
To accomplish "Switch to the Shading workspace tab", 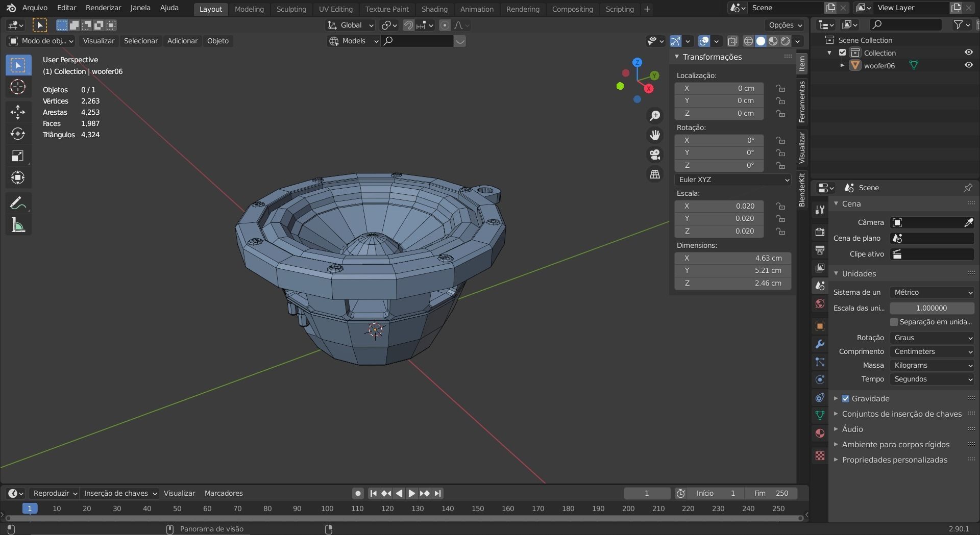I will click(x=434, y=9).
